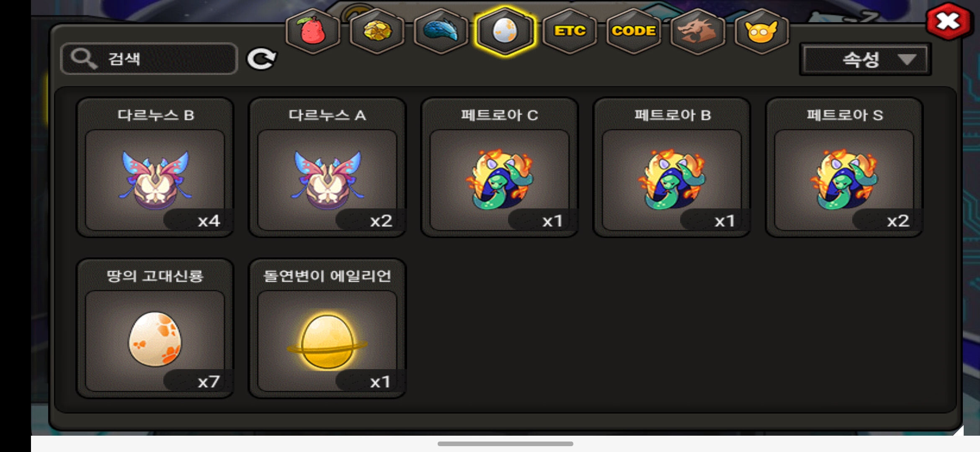Close the inventory with red X
Image resolution: width=980 pixels, height=452 pixels.
(x=949, y=21)
